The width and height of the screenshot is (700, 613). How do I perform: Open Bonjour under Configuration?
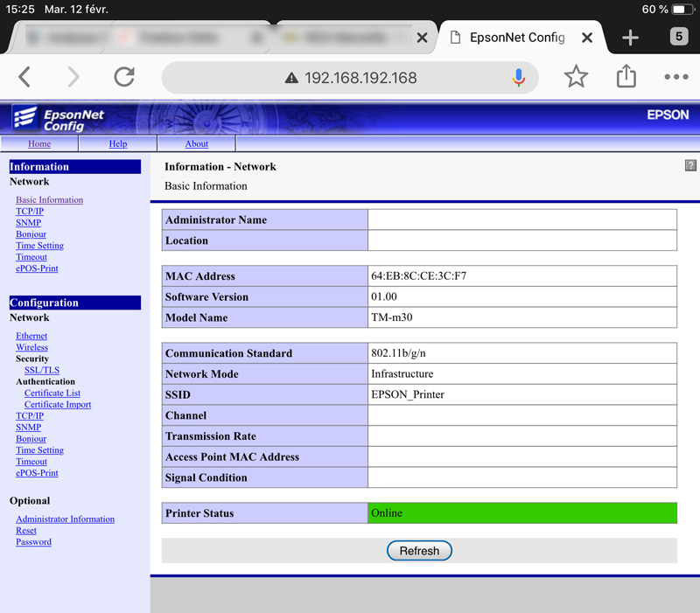click(31, 439)
